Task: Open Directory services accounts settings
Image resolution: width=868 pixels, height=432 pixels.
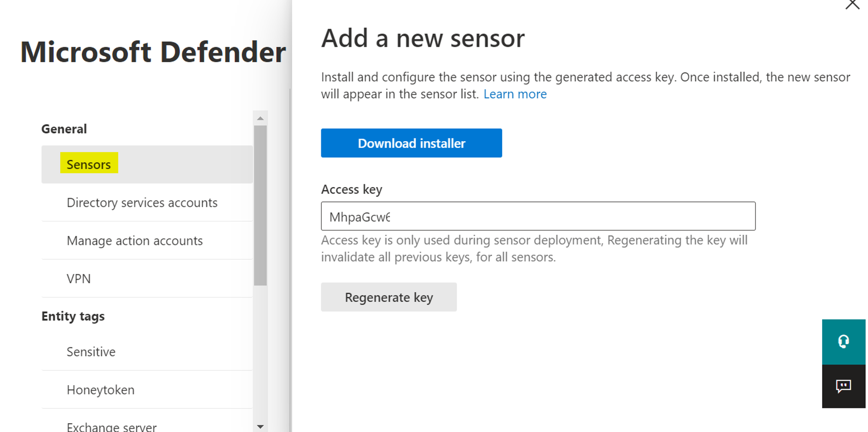Action: tap(142, 202)
